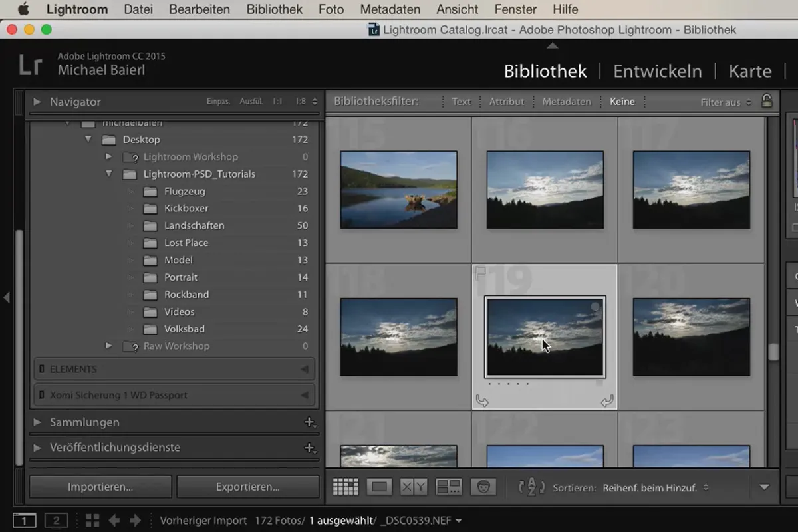This screenshot has width=798, height=532.
Task: Open the Metadaten menu
Action: coord(390,9)
